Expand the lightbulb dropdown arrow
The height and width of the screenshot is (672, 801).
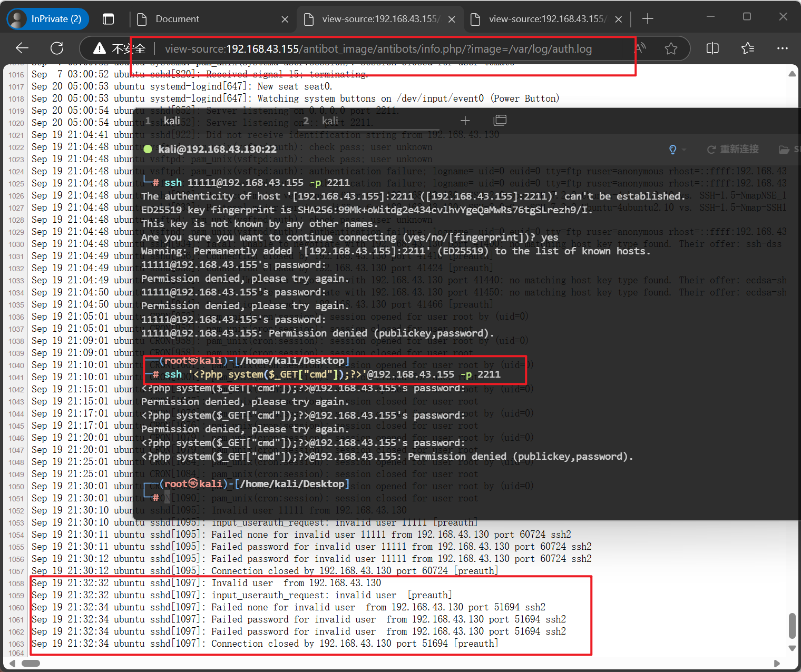coord(684,150)
